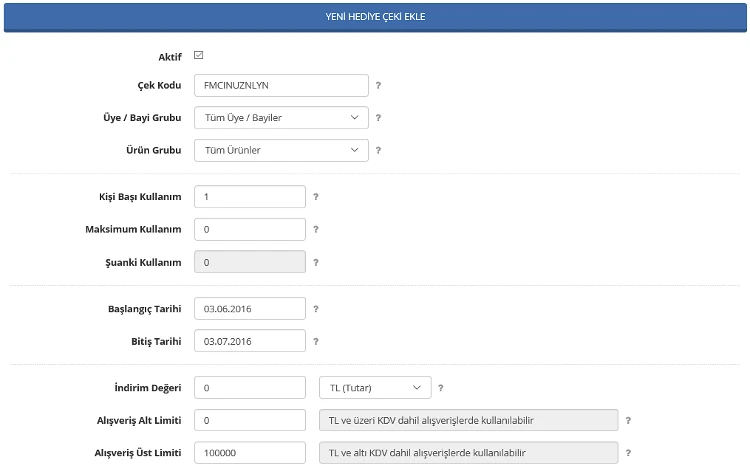The height and width of the screenshot is (474, 750).
Task: Focus the Maksimum Kullanım input
Action: [249, 229]
